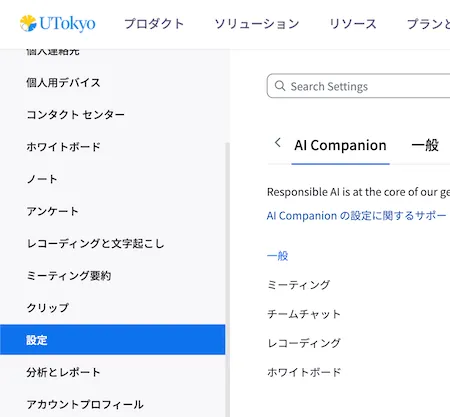The width and height of the screenshot is (450, 417).
Task: Switch to the 一般 tab
Action: pos(425,145)
